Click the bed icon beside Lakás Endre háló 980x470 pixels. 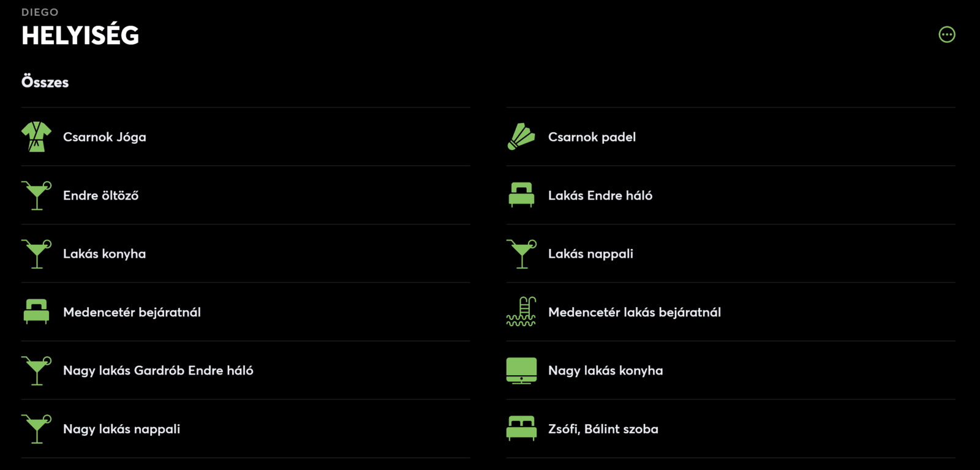click(x=521, y=195)
